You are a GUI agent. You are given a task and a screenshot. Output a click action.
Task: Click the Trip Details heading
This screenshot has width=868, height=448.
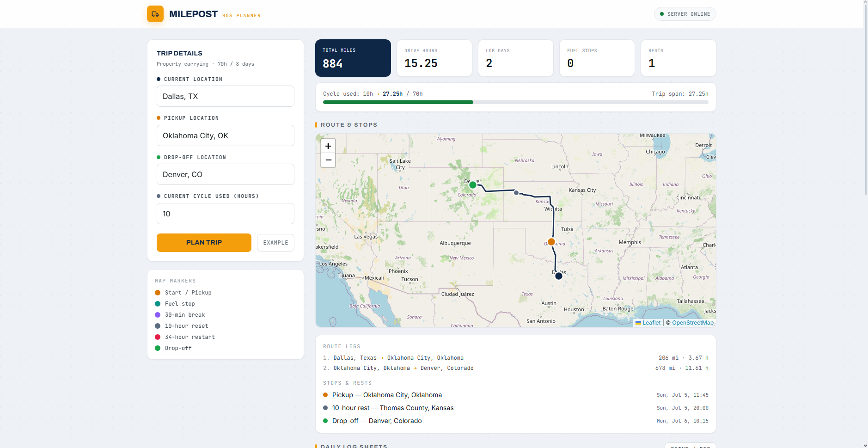tap(179, 53)
